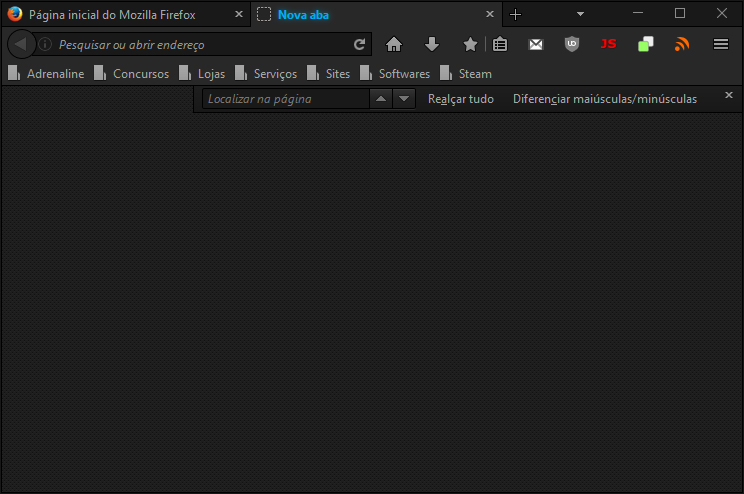This screenshot has width=744, height=494.
Task: Click the Home page icon
Action: (x=394, y=44)
